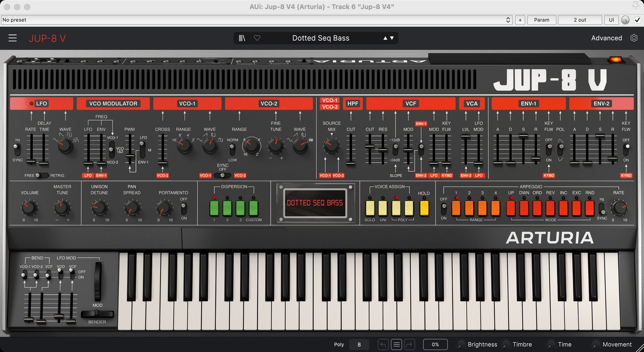Image resolution: width=644 pixels, height=352 pixels.
Task: Select the CUSTOM dispersion button
Action: tap(253, 208)
